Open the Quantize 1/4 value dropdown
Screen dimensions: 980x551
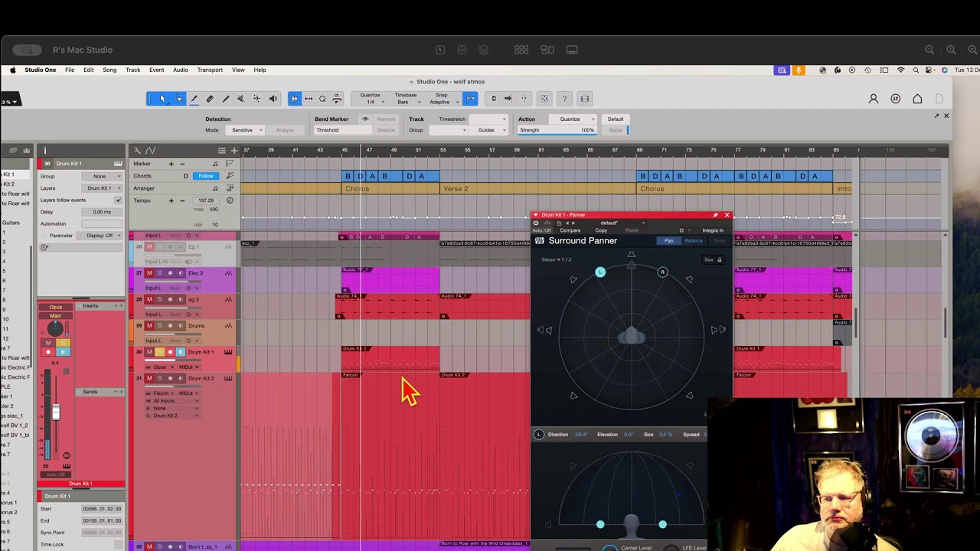point(371,102)
